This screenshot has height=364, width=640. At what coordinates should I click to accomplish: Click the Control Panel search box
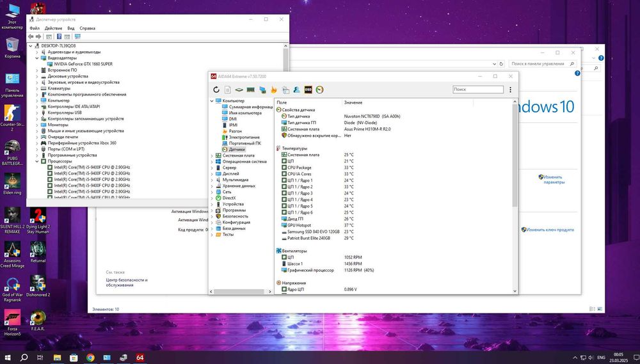(543, 64)
